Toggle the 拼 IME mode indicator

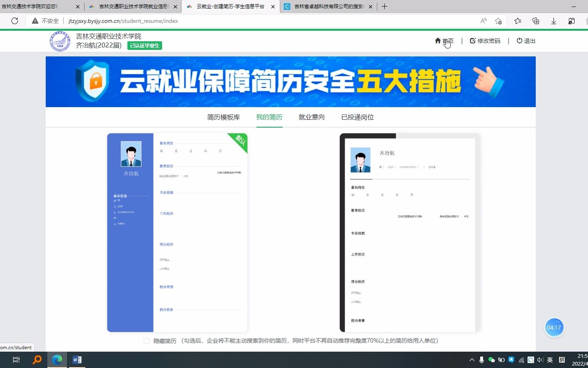[562, 360]
